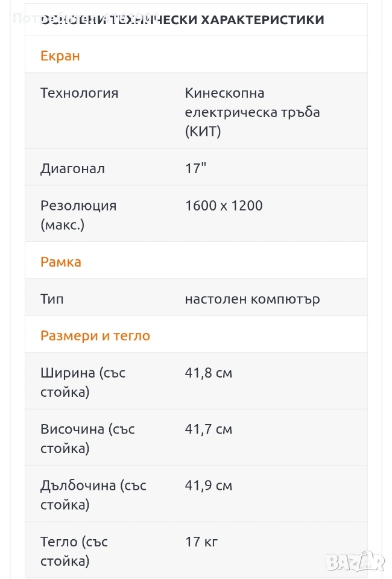Click the 'Размери и тегло' section heading
The image size is (392, 579).
[95, 336]
